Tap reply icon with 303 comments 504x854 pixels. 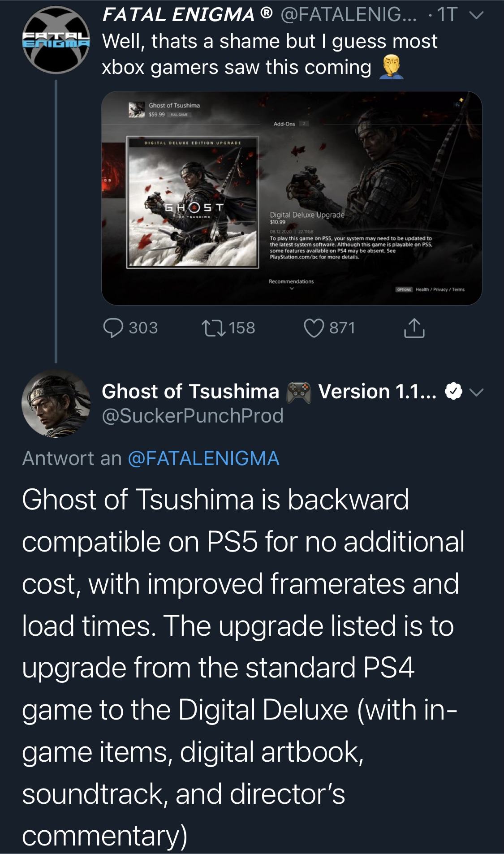click(113, 328)
